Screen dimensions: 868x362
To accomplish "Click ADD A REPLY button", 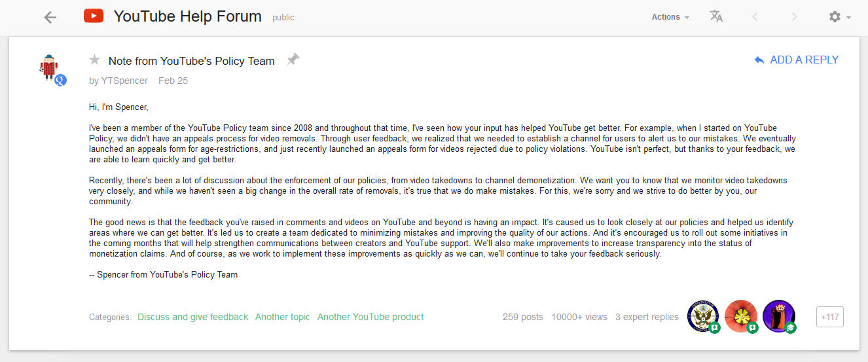I will (804, 60).
